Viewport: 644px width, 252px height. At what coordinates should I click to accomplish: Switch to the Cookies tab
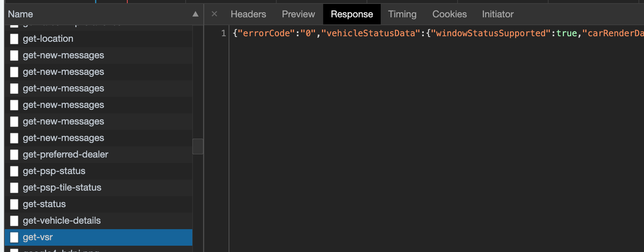pyautogui.click(x=449, y=14)
